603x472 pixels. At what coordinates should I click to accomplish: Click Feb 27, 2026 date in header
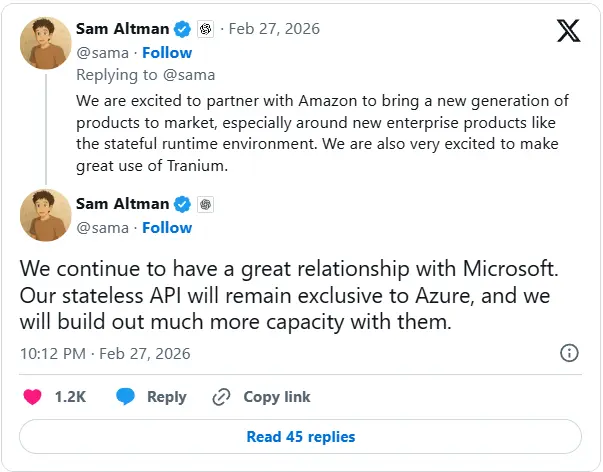(x=274, y=29)
